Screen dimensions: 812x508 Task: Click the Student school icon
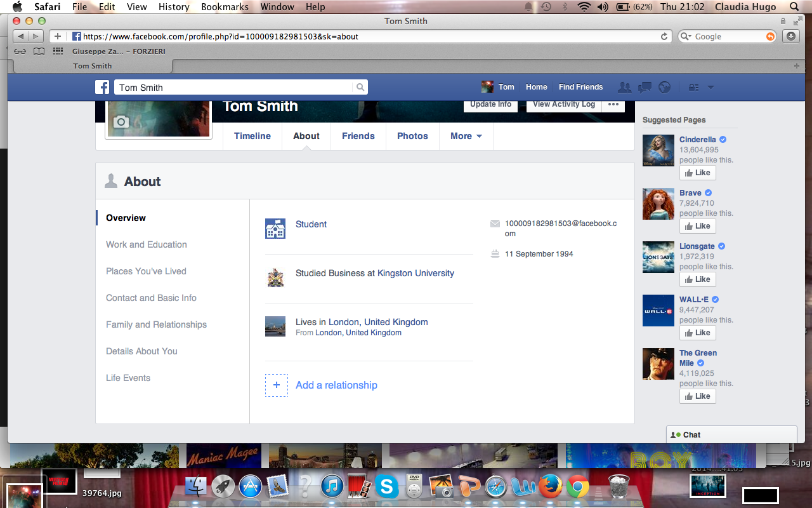click(x=275, y=229)
